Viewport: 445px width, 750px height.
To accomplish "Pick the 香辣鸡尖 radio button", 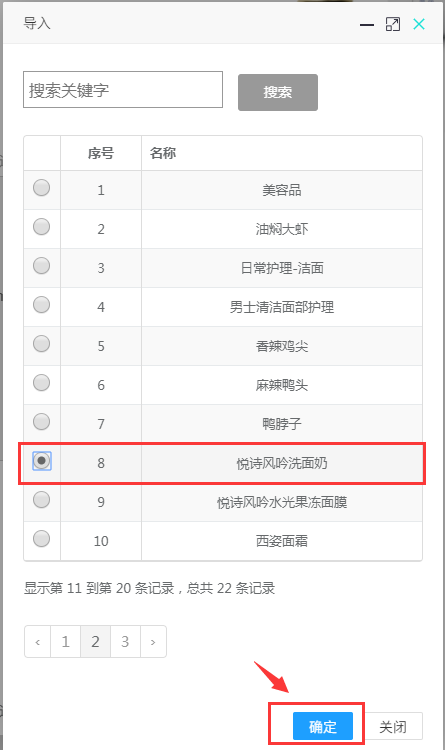I will [42, 343].
